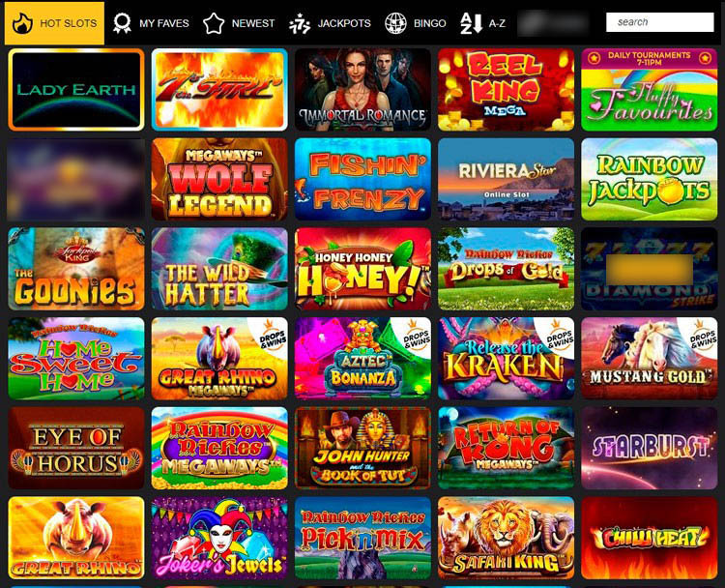Image resolution: width=725 pixels, height=588 pixels.
Task: Click the A-Z sort icon
Action: (471, 23)
